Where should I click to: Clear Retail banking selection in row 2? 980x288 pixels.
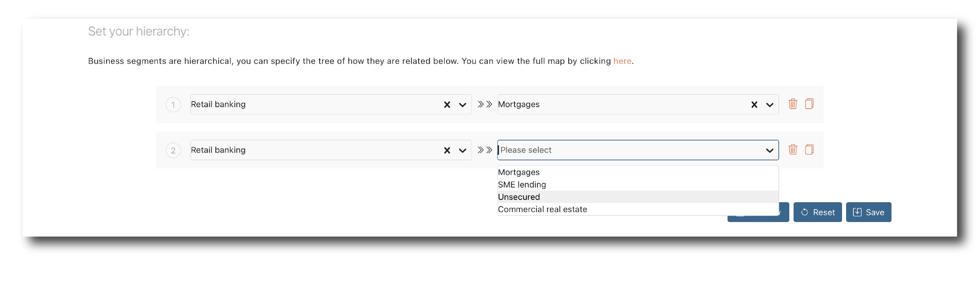[x=447, y=150]
